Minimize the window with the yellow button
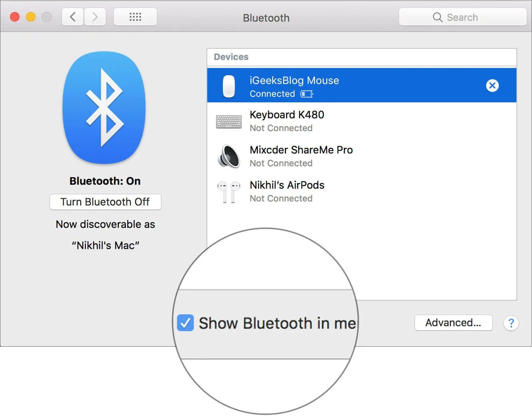The height and width of the screenshot is (417, 532). [31, 17]
